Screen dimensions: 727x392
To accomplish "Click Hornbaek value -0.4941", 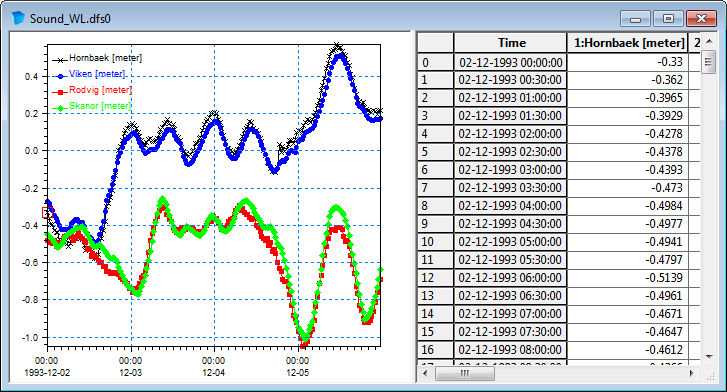I will click(628, 242).
